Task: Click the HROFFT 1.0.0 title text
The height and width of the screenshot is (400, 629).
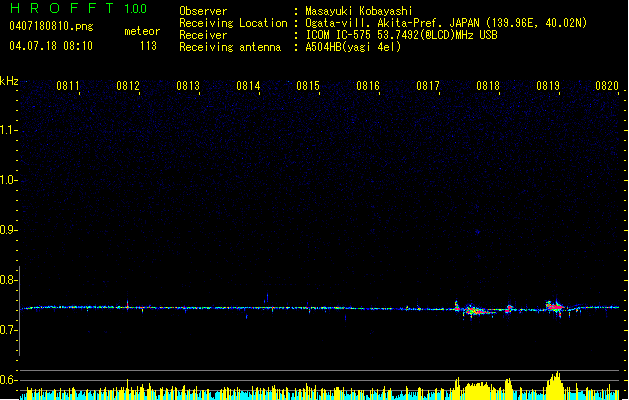Action: click(79, 8)
